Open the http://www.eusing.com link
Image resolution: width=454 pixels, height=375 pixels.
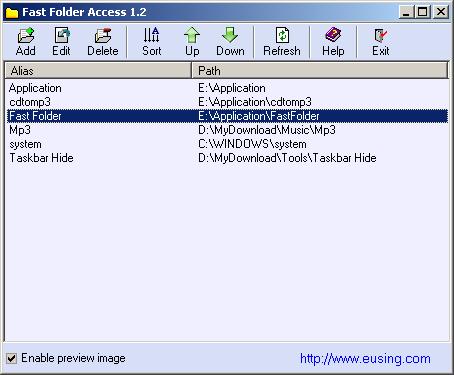coord(365,359)
